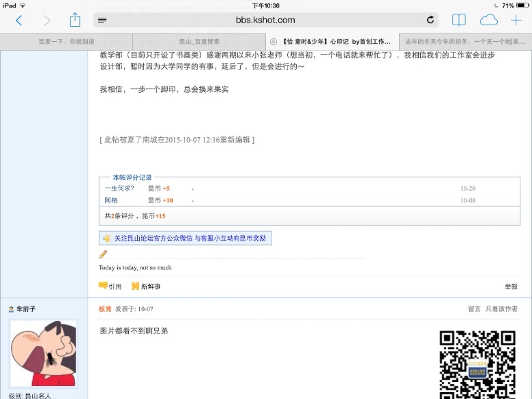Open the Share sheet icon
This screenshot has width=532, height=399.
coord(75,20)
